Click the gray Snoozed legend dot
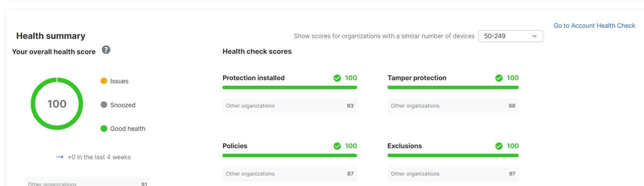Viewport: 644px width, 186px height. pos(104,105)
